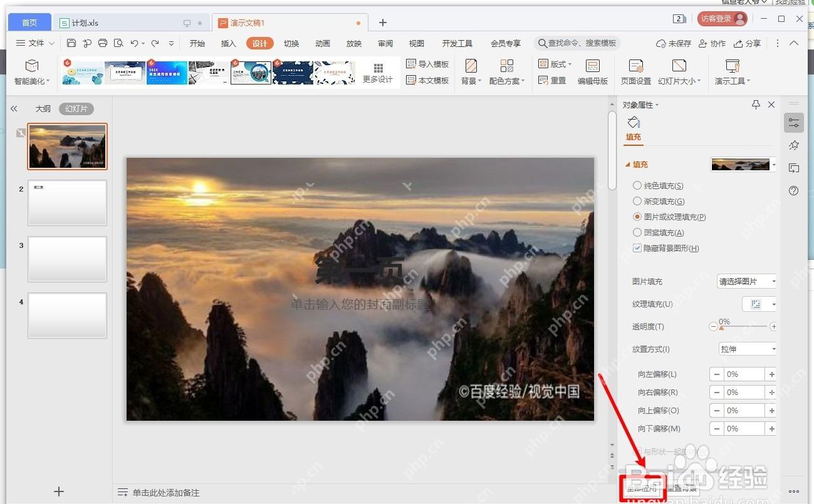Click 重置 reset layout
The image size is (814, 504).
[x=552, y=80]
